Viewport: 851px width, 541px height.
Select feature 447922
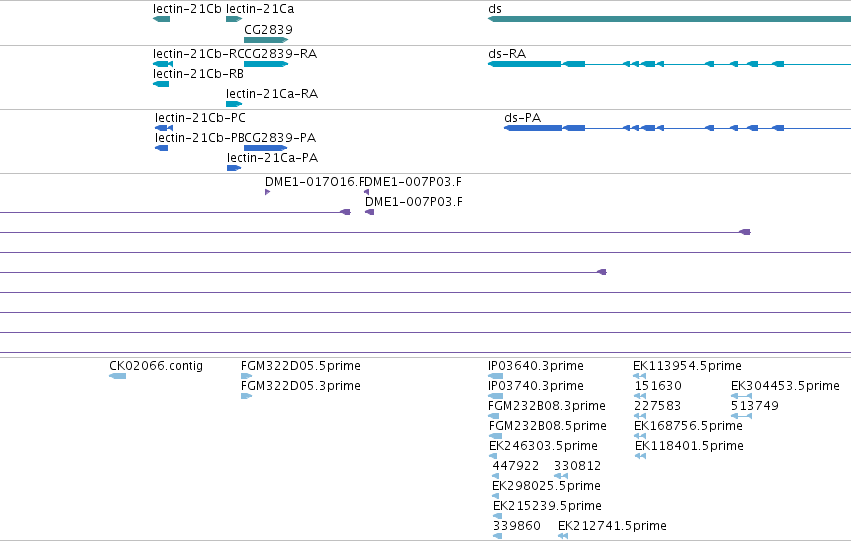pyautogui.click(x=495, y=476)
